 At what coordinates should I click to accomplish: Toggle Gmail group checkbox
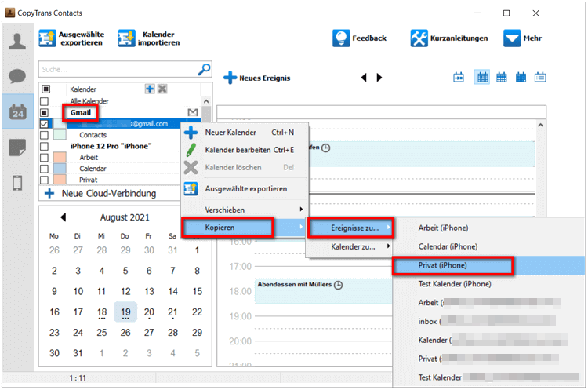point(44,113)
